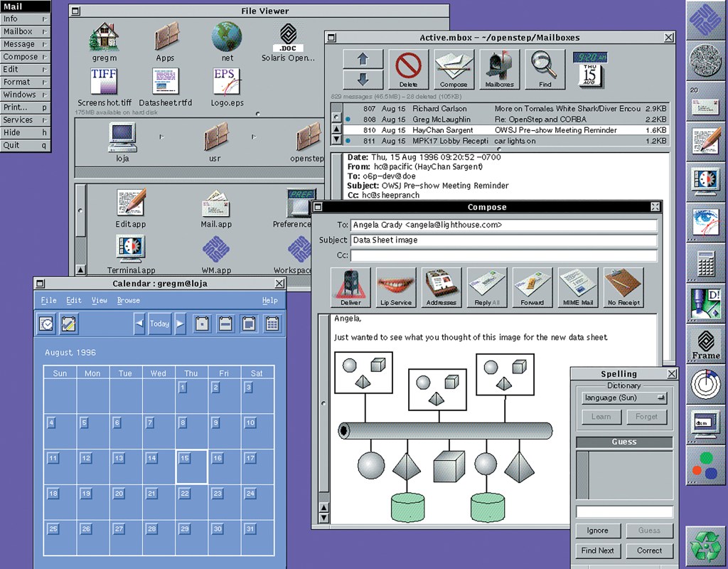Click the Delete icon in the mailbox toolbar

[408, 69]
